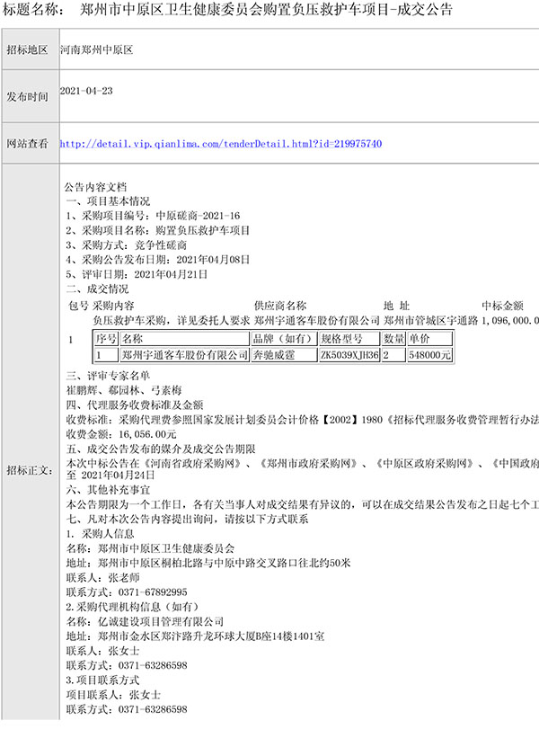The height and width of the screenshot is (756, 539).
Task: Select the line 采购公告发布日期：2021年04月08日
Action: 158,260
